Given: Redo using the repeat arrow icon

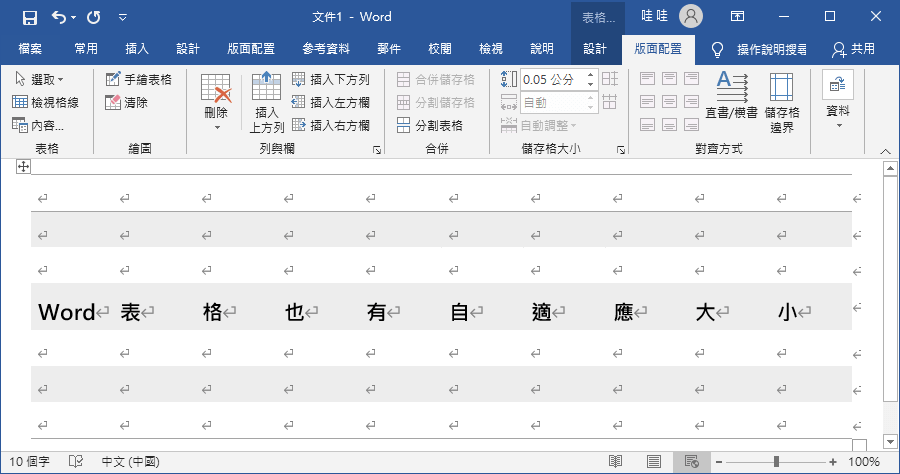Looking at the screenshot, I should click(94, 18).
